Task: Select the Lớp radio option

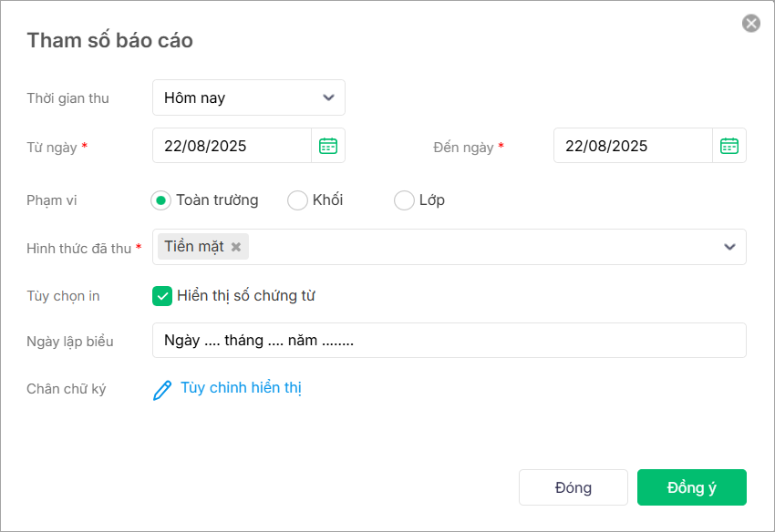Action: point(404,200)
